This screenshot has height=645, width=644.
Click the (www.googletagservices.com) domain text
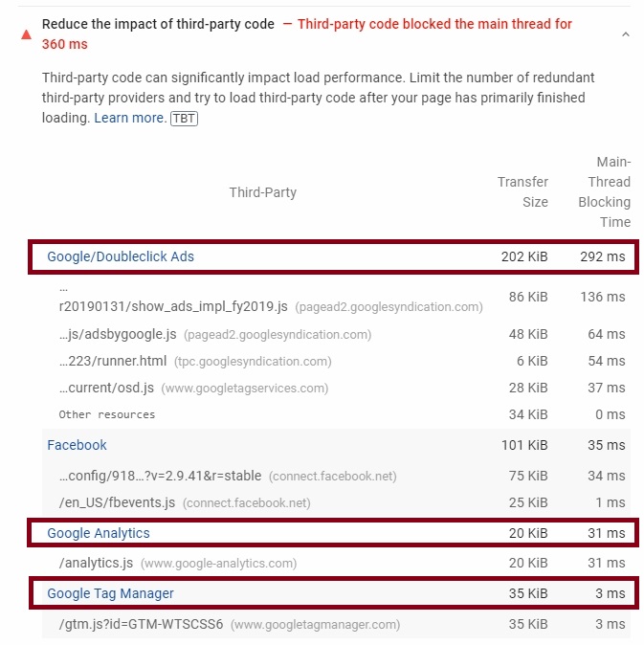pos(245,389)
